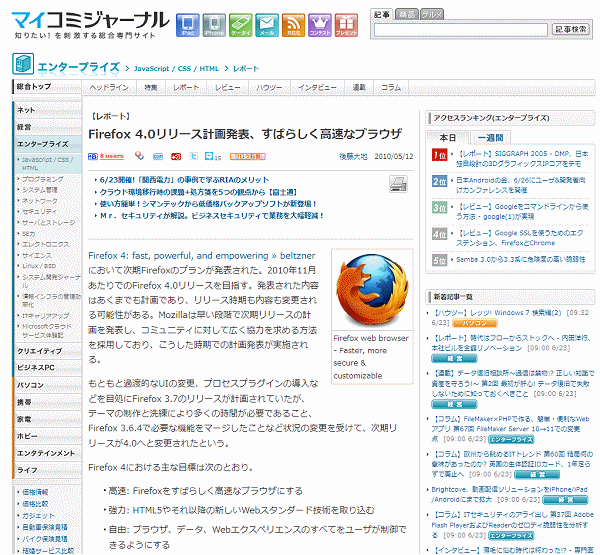Image resolution: width=600 pixels, height=555 pixels.
Task: Open the 携帯 sidebar category
Action: pyautogui.click(x=48, y=402)
